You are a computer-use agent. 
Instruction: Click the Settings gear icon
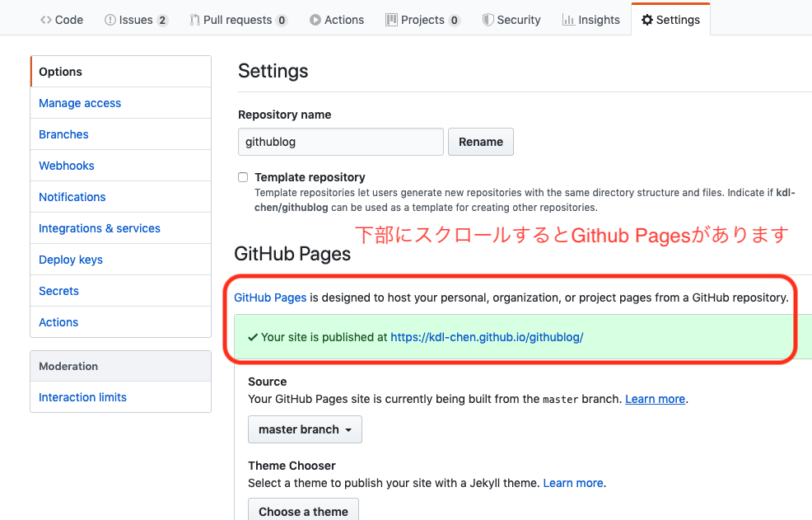[646, 20]
